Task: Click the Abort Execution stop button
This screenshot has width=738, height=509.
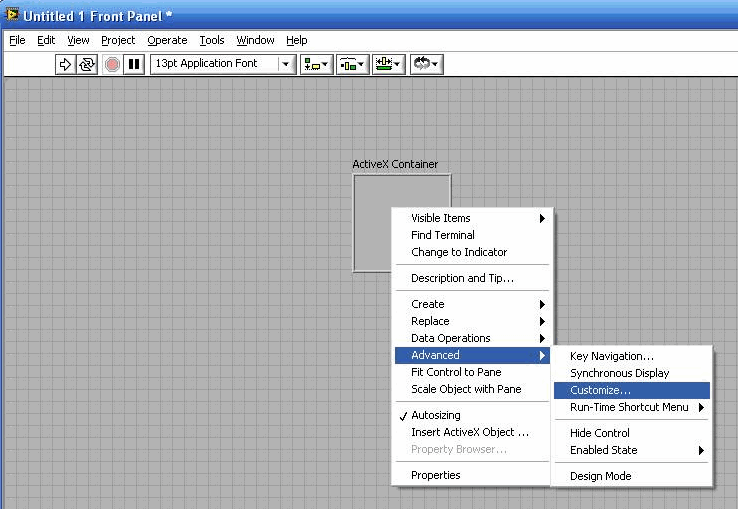Action: click(x=112, y=64)
